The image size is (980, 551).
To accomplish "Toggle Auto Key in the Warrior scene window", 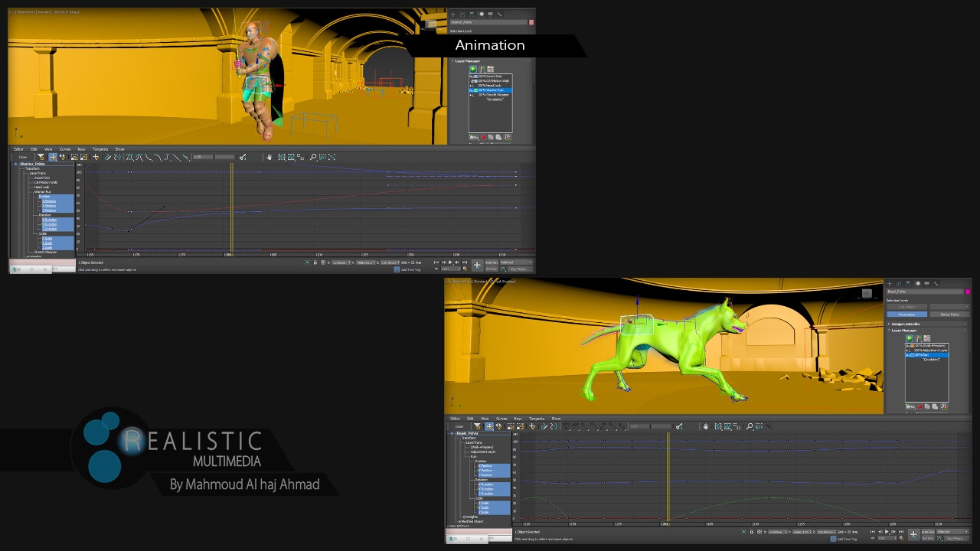I will point(492,262).
